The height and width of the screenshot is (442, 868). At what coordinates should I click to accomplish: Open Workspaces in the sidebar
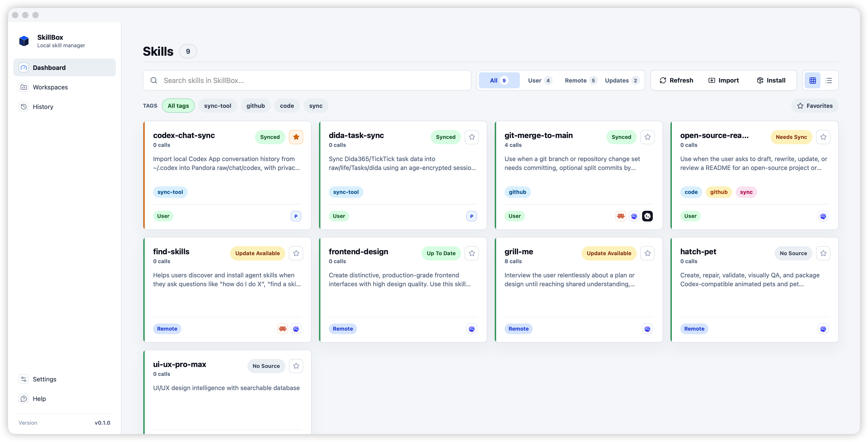[x=65, y=87]
